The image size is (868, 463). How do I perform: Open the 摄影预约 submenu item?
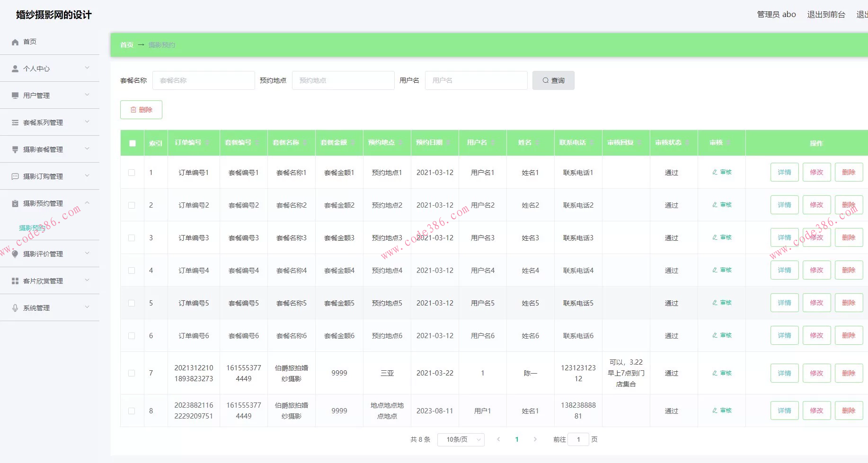click(x=32, y=228)
